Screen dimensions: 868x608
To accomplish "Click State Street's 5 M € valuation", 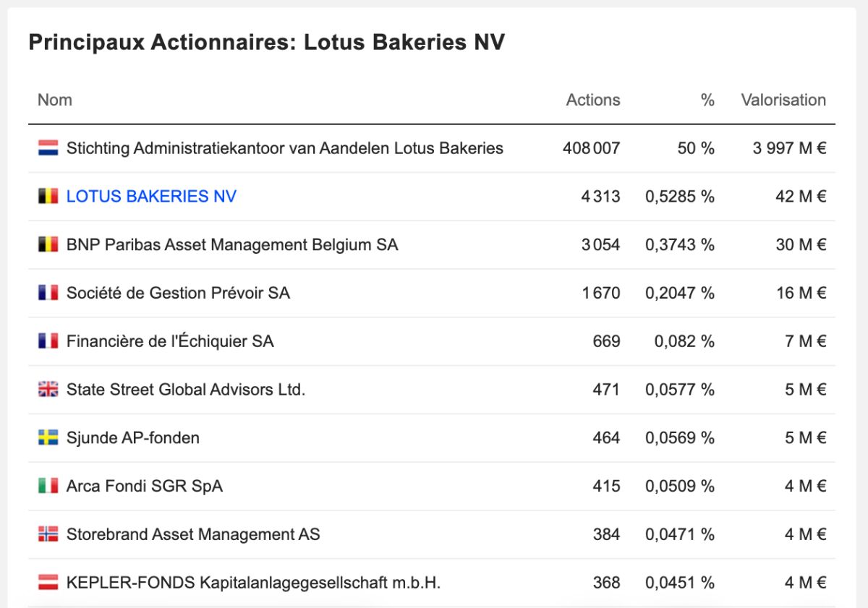I will pyautogui.click(x=805, y=390).
